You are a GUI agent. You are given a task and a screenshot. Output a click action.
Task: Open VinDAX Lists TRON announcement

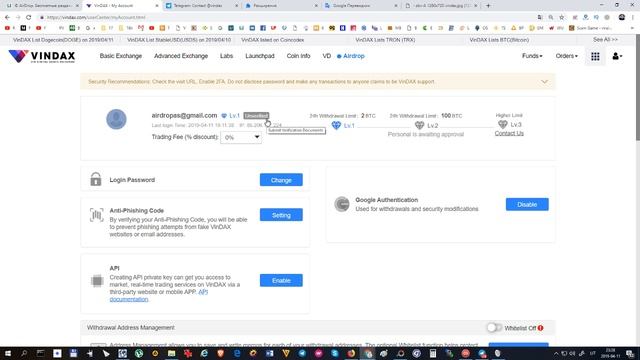point(385,40)
